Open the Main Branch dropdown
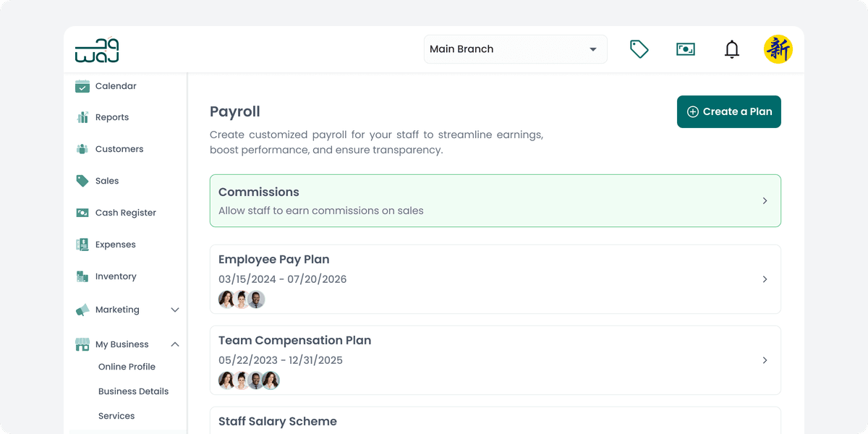 [x=515, y=49]
